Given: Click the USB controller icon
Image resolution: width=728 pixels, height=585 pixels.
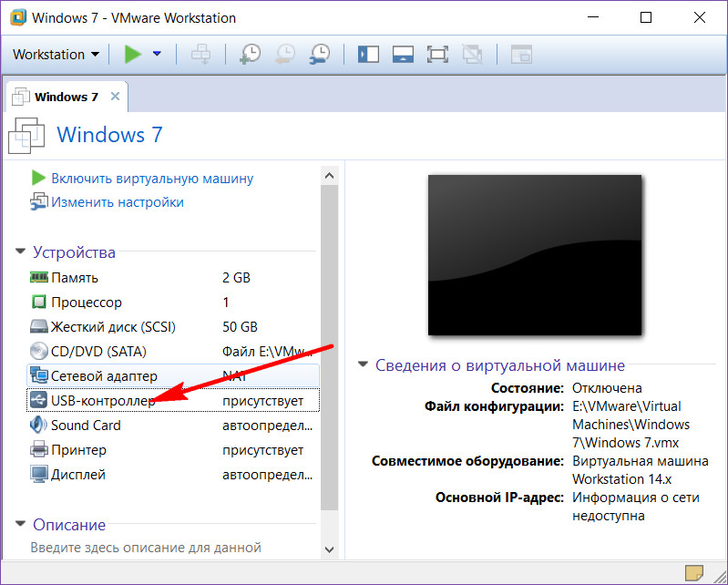Looking at the screenshot, I should 38,400.
